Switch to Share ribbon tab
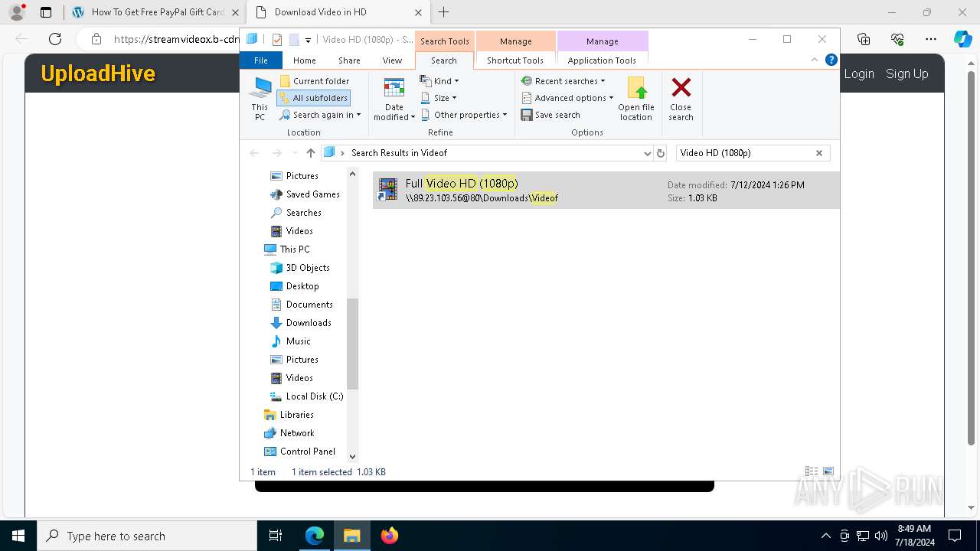Viewport: 980px width, 551px height. pos(349,60)
